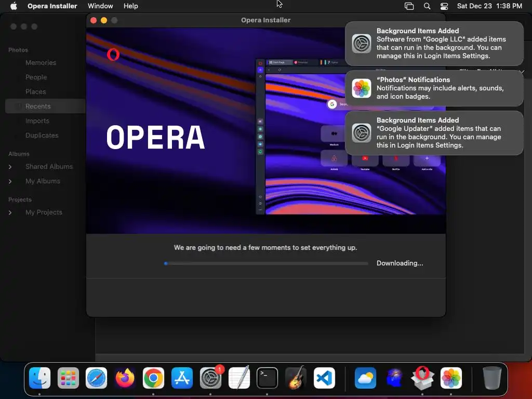Click the Photos sidebar section header

(x=18, y=50)
